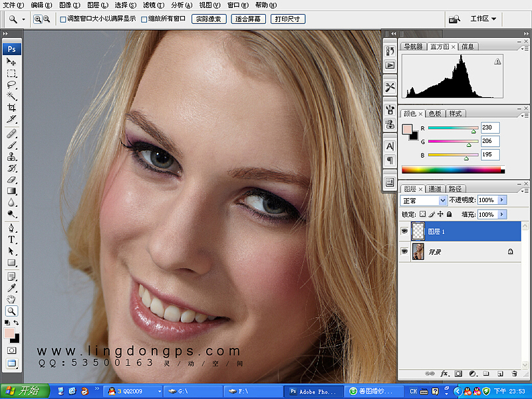The width and height of the screenshot is (532, 399).
Task: Add a layer mask
Action: [x=458, y=374]
